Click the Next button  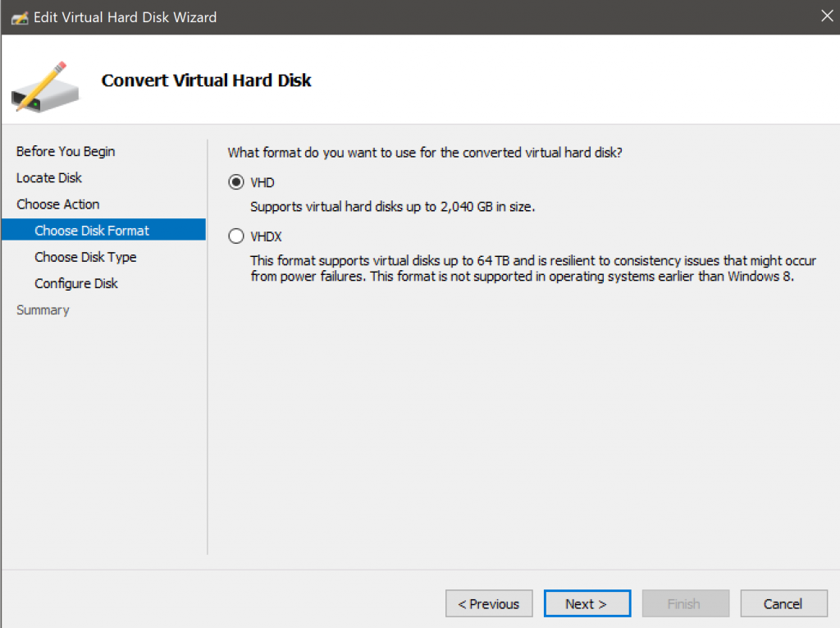[x=587, y=604]
